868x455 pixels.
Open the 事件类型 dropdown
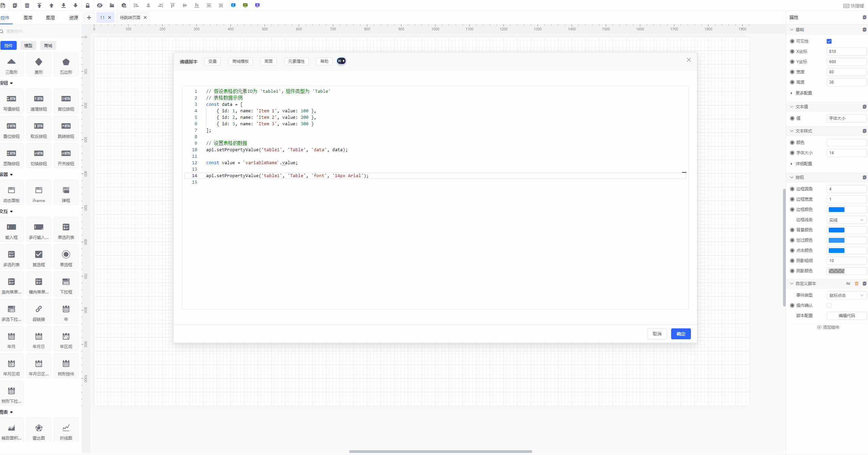pos(846,295)
